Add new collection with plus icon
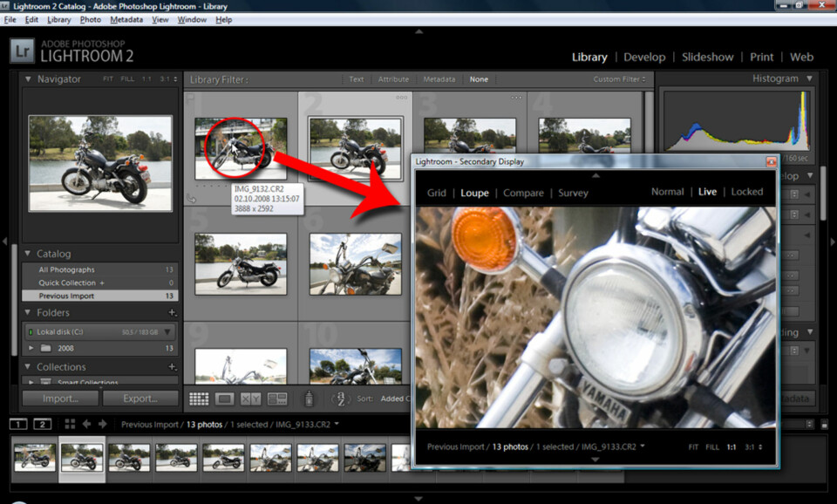The height and width of the screenshot is (504, 837). tap(172, 367)
